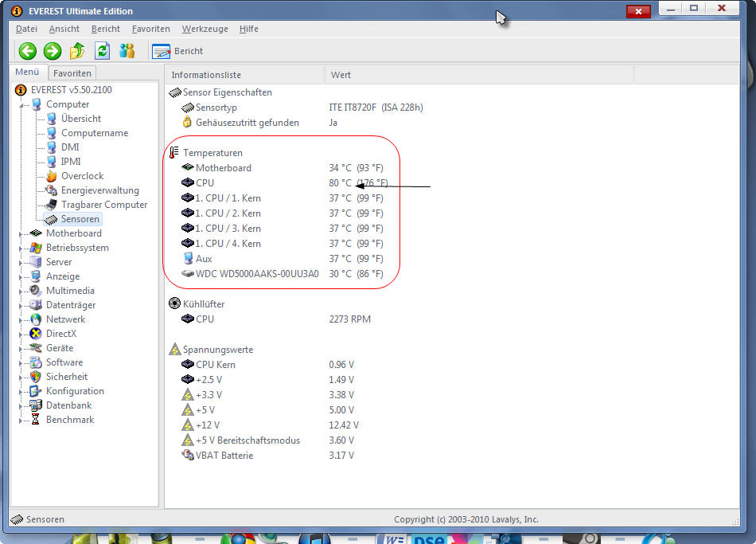Open the Ansicht menu
This screenshot has height=544, width=756.
click(x=64, y=29)
